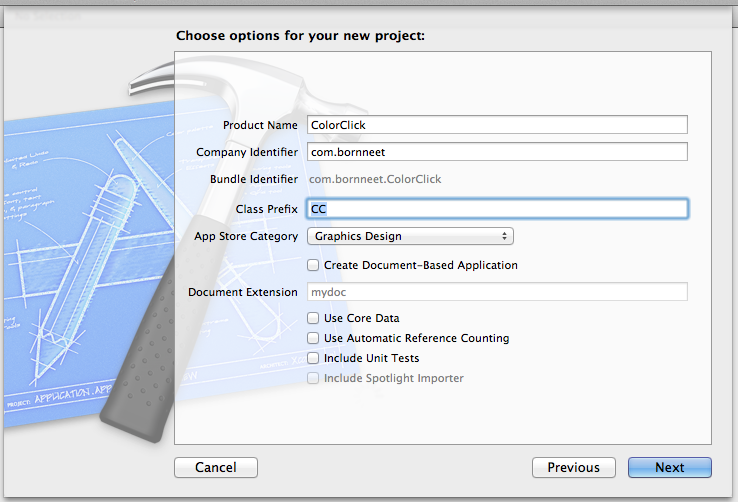Enable Create Document-Based Application checkbox
The width and height of the screenshot is (738, 502).
click(314, 265)
